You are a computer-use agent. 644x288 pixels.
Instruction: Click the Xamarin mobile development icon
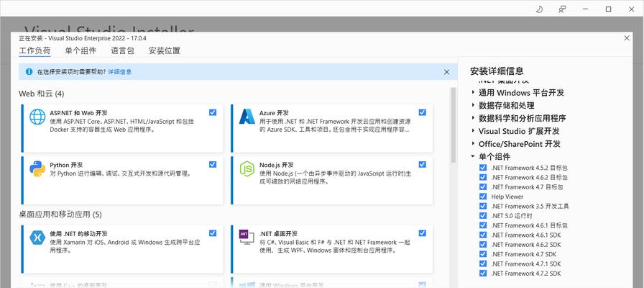[37, 238]
